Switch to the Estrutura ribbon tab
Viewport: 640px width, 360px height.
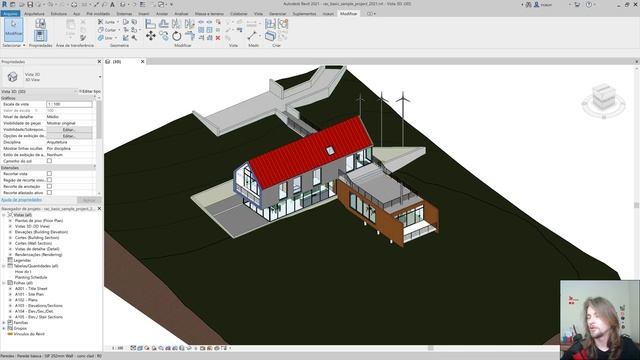click(x=59, y=13)
